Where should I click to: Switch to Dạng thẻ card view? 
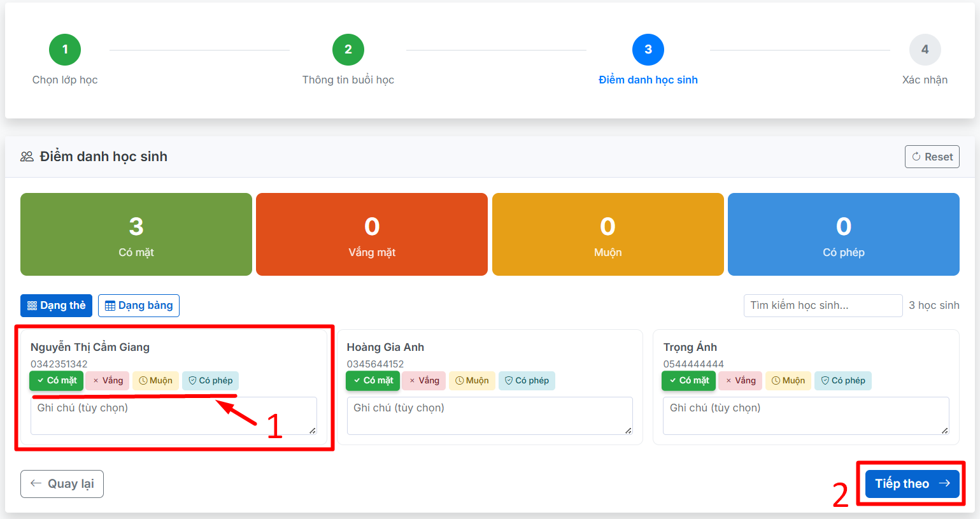click(56, 306)
